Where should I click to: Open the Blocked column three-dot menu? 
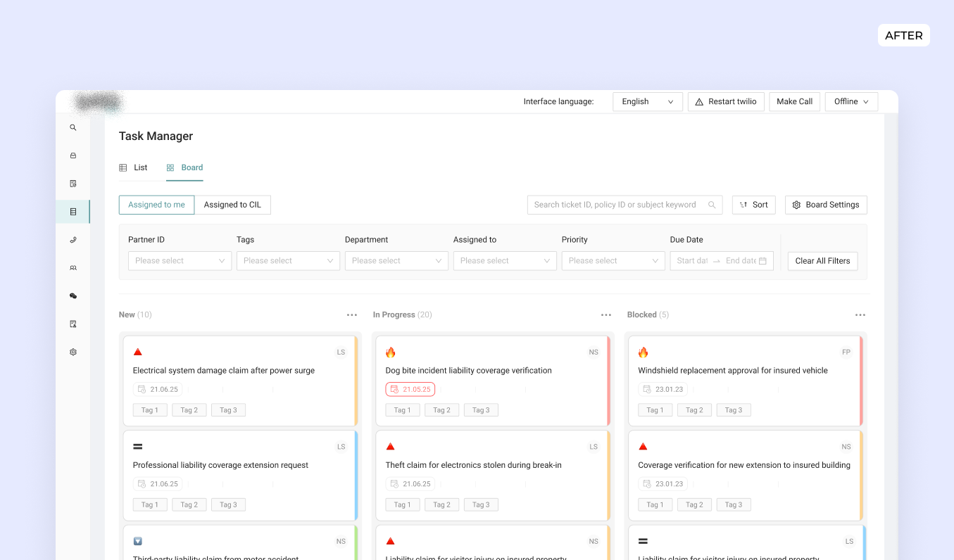pos(860,315)
